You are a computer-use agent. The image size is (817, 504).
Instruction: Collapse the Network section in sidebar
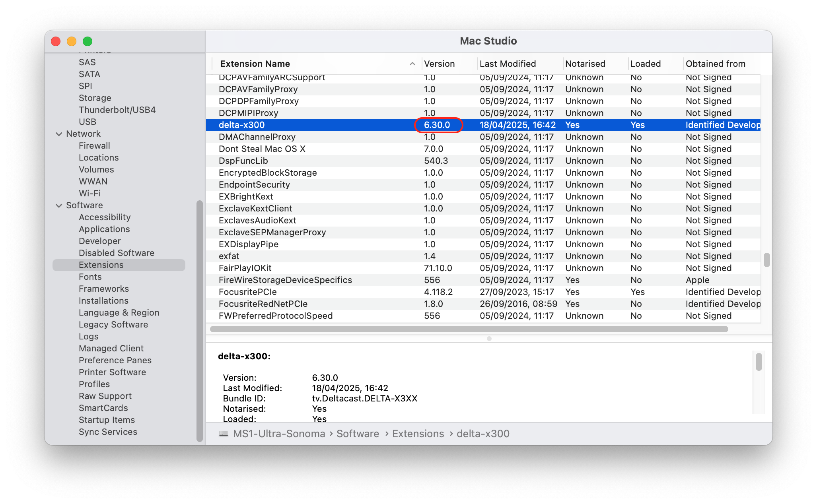[x=59, y=134]
